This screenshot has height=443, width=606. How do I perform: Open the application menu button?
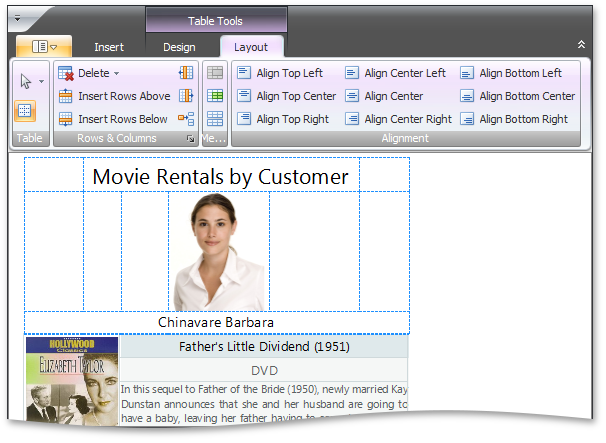click(43, 47)
